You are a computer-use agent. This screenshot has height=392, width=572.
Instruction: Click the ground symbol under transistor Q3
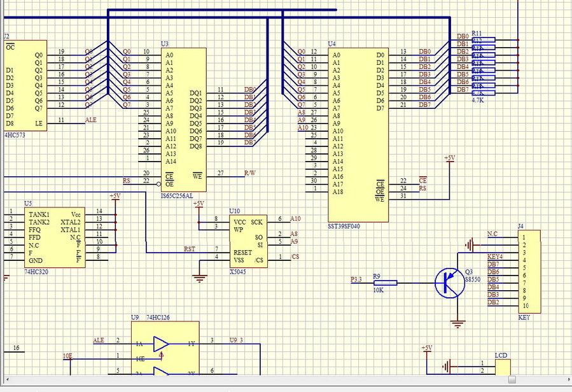pos(457,323)
